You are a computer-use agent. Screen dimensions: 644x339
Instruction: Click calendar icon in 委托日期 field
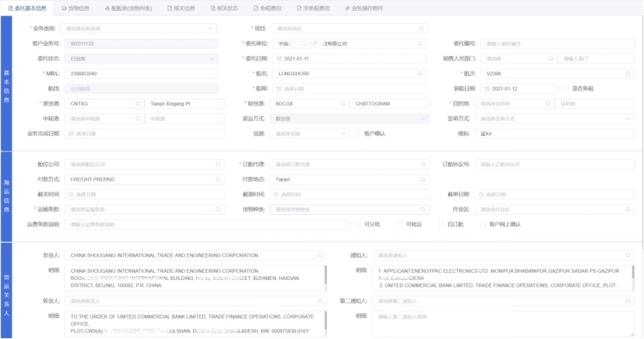pos(280,59)
